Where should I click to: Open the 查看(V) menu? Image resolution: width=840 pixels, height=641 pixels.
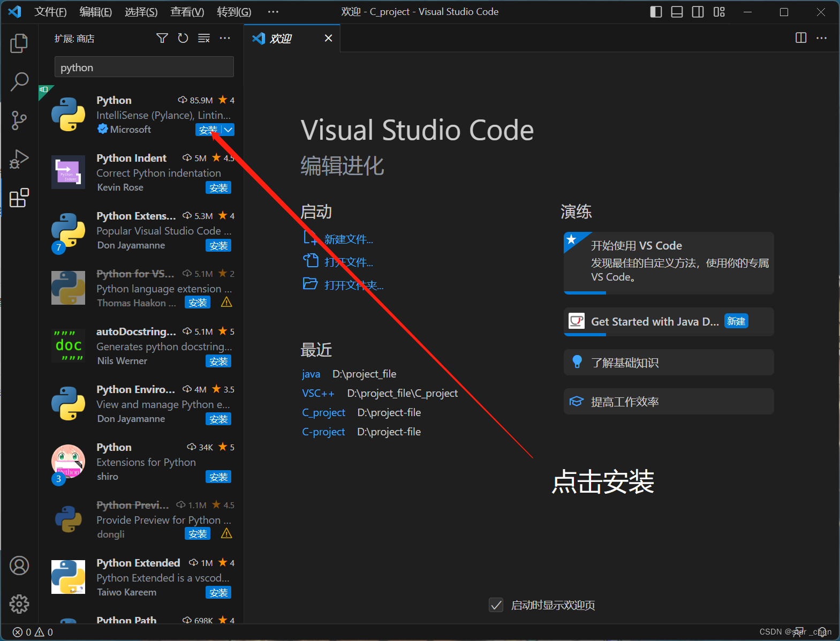[187, 12]
